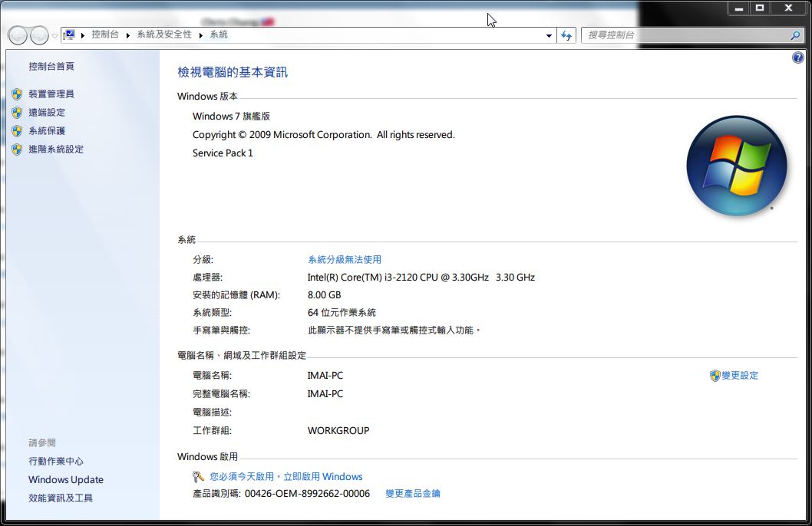Viewport: 812px width, 526px height.
Task: Expand the arrow after 控制台 breadcrumb
Action: coord(128,35)
